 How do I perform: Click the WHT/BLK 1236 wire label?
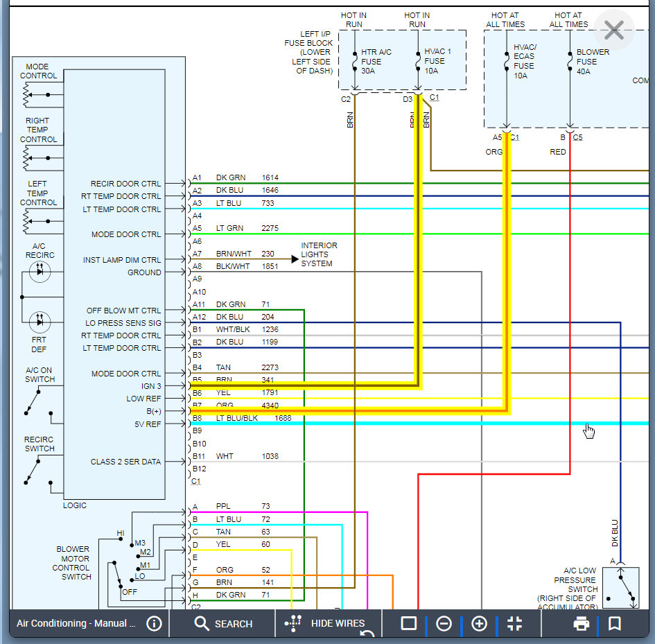click(x=247, y=329)
